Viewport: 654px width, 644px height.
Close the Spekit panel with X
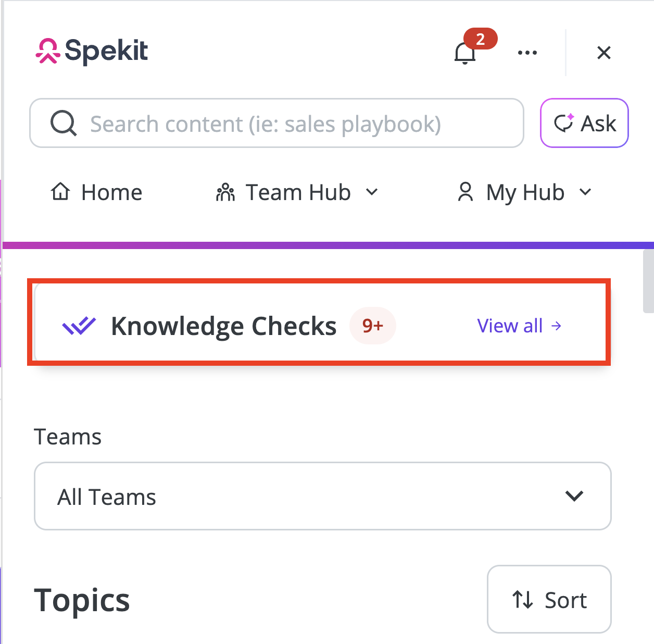(x=604, y=53)
